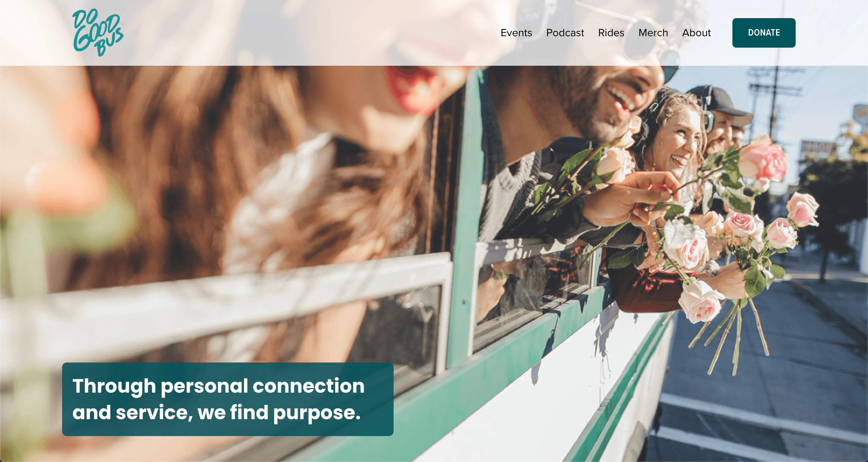This screenshot has height=462, width=868.
Task: Visit the Merch store link
Action: [x=653, y=33]
